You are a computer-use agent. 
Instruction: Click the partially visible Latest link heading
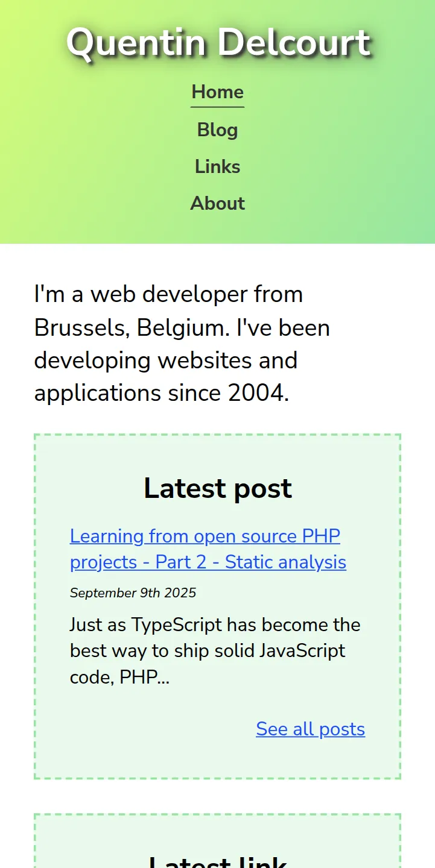click(217, 861)
